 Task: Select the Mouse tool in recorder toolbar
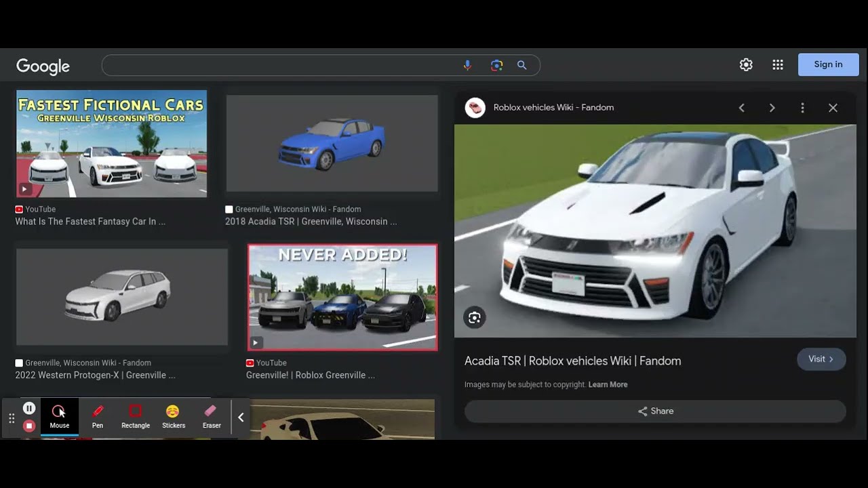click(x=59, y=416)
